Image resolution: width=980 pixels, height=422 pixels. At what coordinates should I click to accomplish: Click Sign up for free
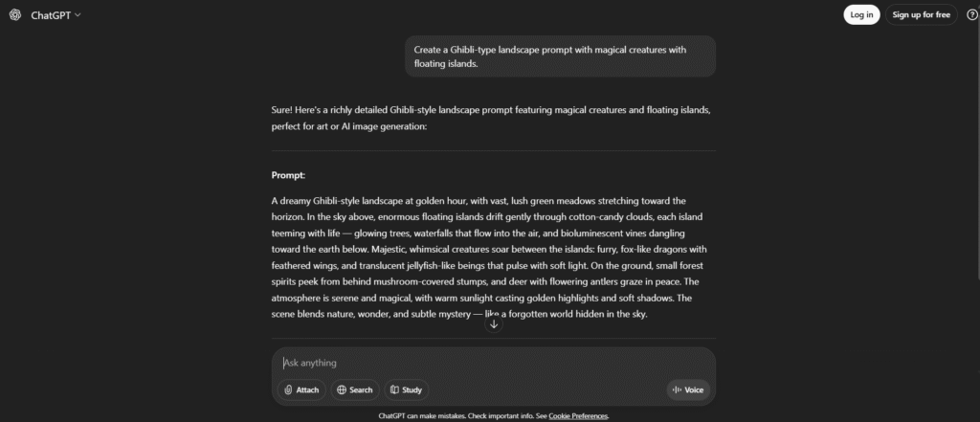(923, 14)
